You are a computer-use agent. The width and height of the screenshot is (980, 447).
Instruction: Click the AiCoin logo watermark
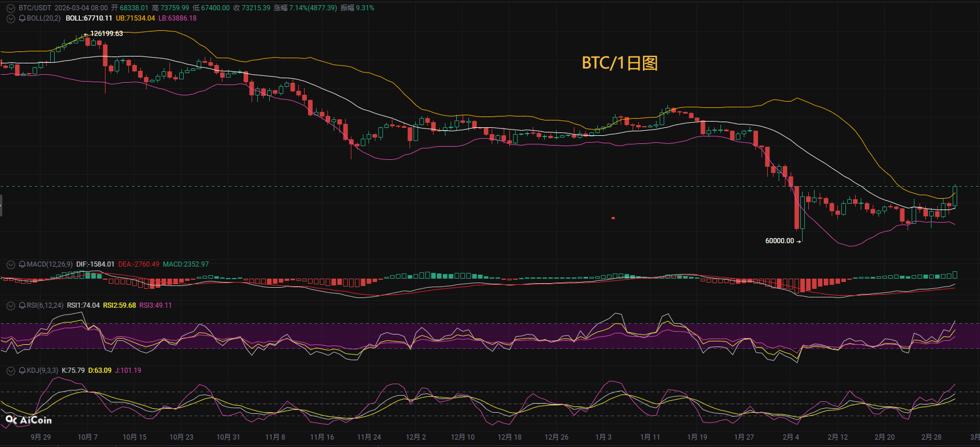[29, 420]
